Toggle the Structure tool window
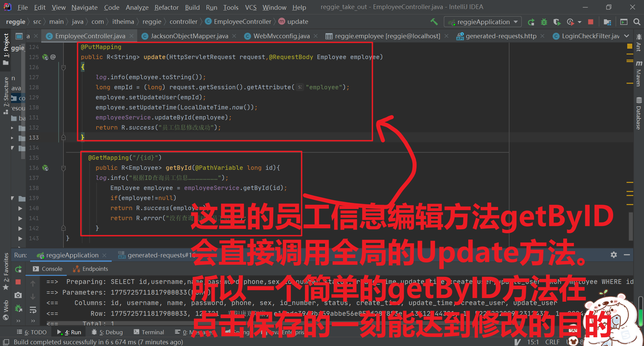This screenshot has height=346, width=644. click(6, 96)
